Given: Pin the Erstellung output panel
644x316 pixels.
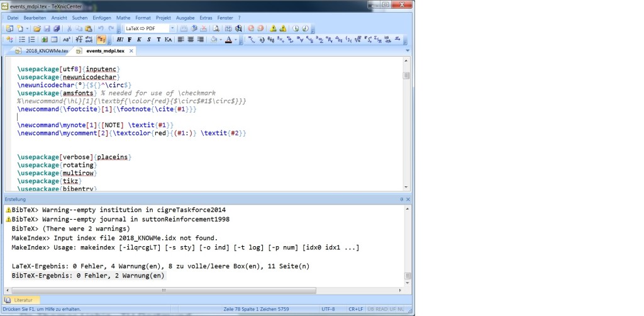Looking at the screenshot, I should 401,200.
